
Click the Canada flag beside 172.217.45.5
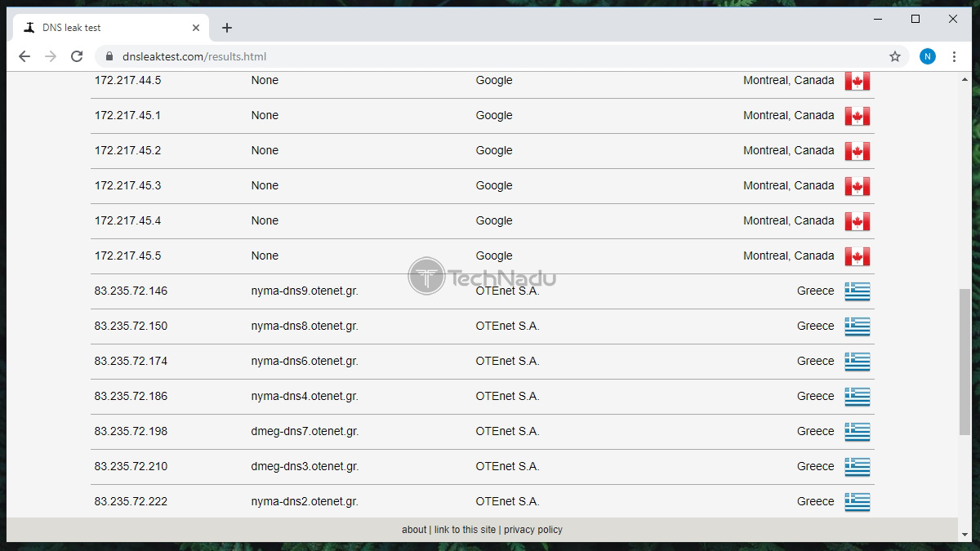(857, 256)
